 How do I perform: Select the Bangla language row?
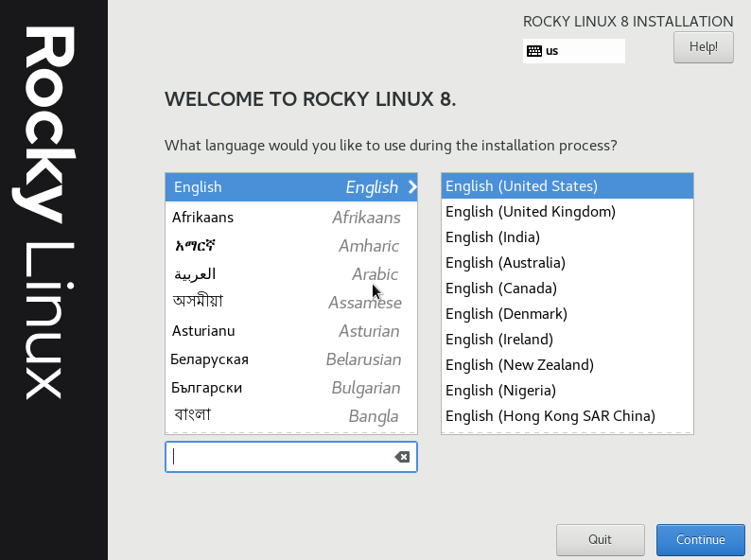tap(291, 416)
